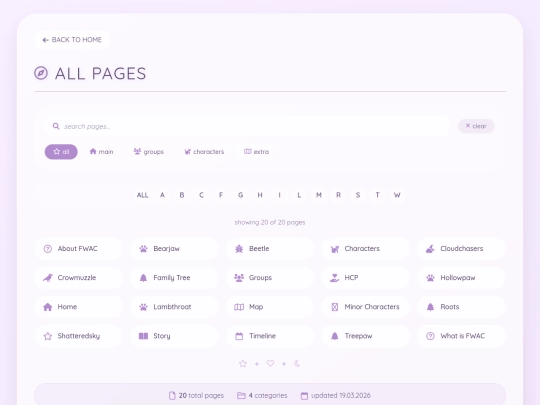Viewport: 540px width, 405px height.
Task: Click the house icon on the Home card
Action: 48,307
